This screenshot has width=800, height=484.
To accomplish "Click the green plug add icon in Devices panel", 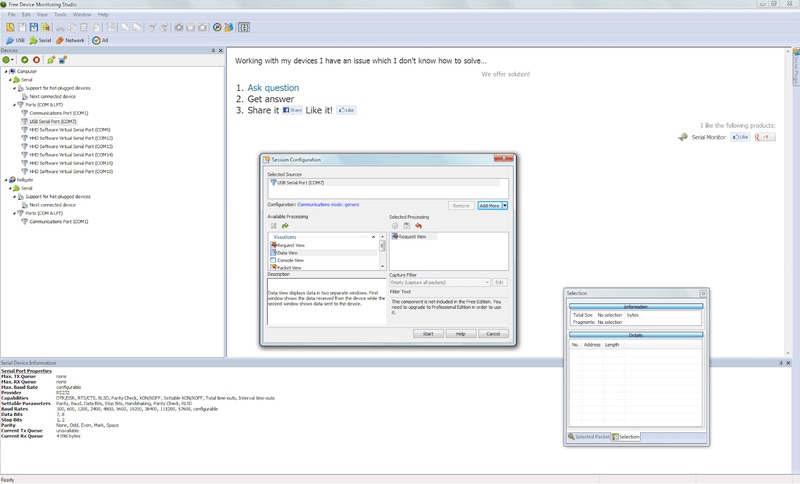I will 51,60.
